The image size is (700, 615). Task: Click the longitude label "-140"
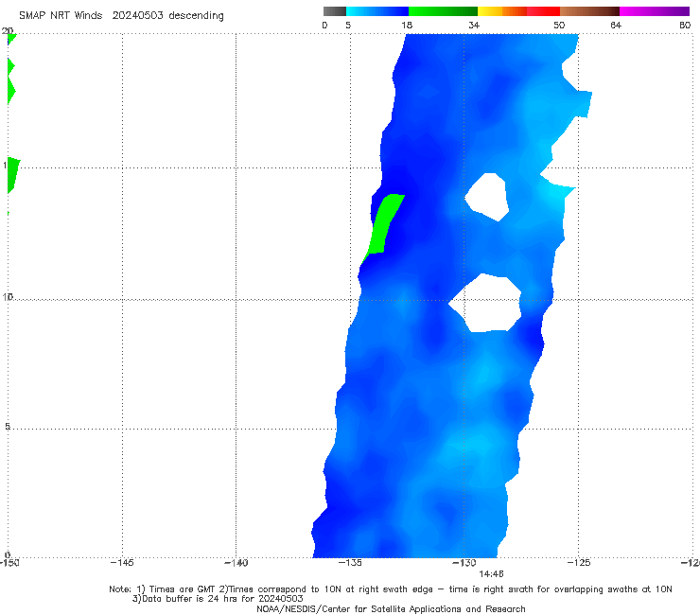pos(236,563)
